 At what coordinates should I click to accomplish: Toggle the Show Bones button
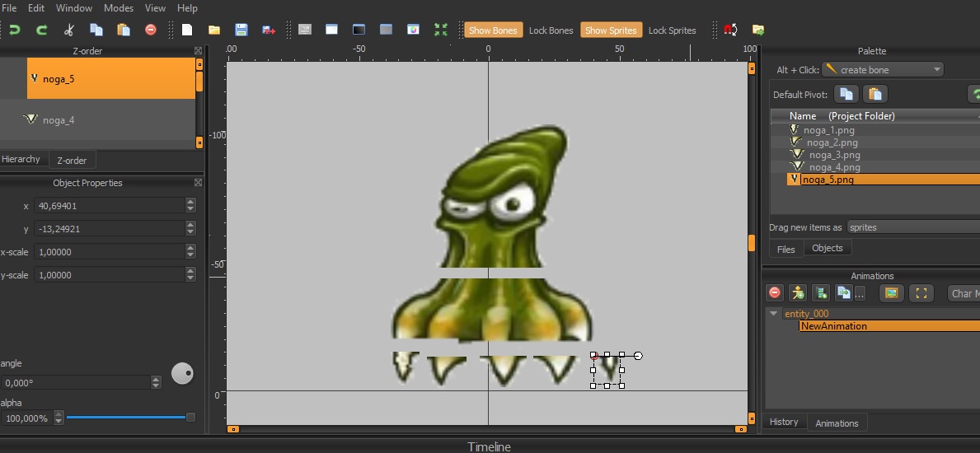tap(493, 30)
